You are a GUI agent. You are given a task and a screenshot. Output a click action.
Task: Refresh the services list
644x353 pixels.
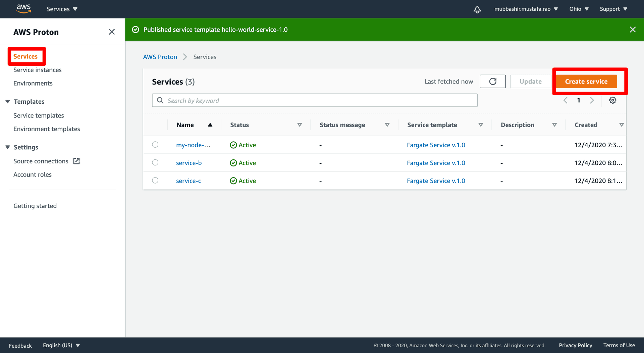492,82
